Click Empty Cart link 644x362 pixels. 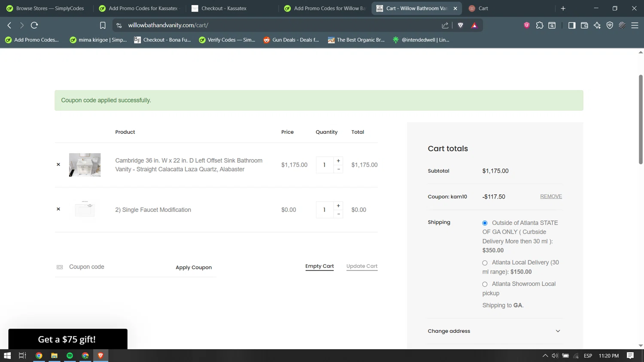[319, 266]
